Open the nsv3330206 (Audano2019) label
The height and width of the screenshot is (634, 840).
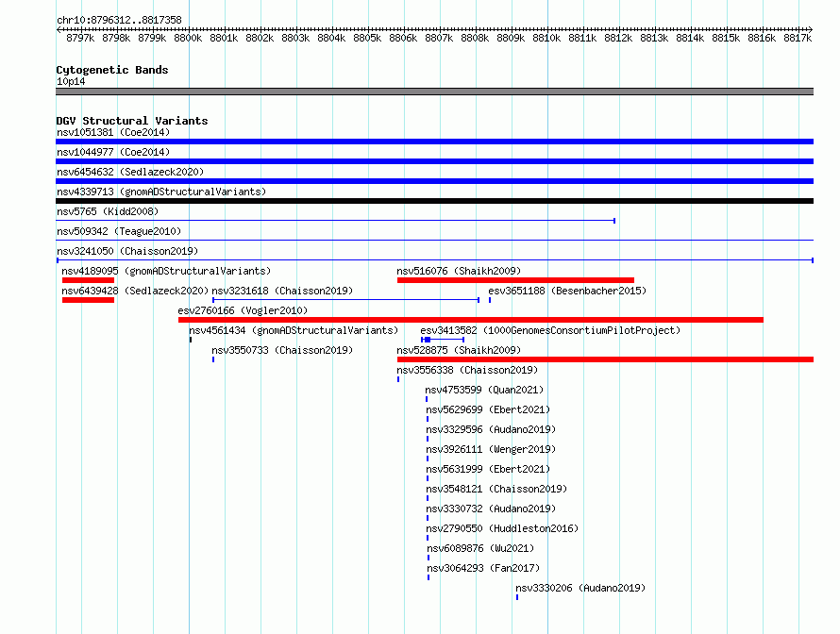pyautogui.click(x=580, y=588)
